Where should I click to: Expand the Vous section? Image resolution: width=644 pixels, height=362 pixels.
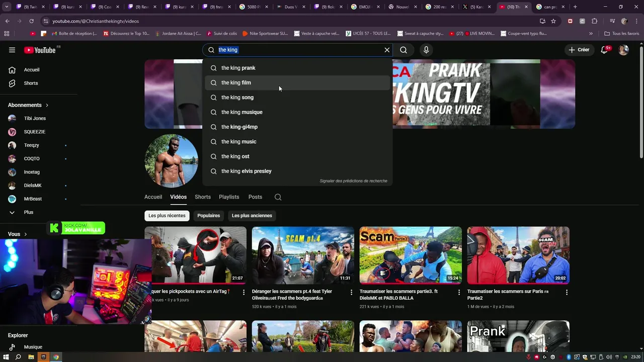(18, 234)
